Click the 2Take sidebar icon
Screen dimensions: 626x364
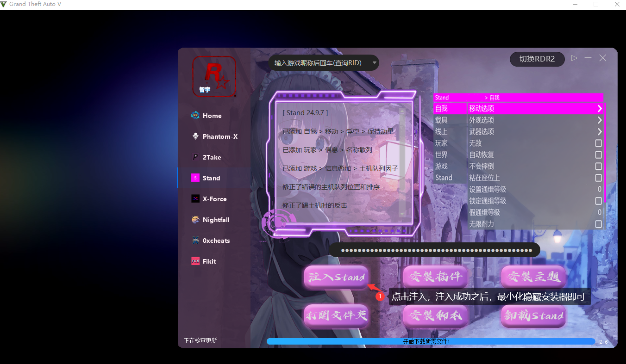[195, 157]
